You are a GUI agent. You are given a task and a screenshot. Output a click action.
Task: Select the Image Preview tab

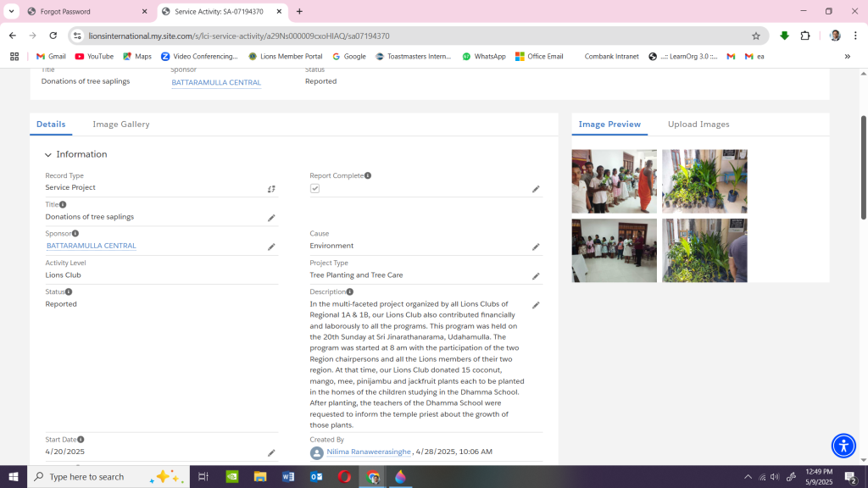(x=609, y=125)
